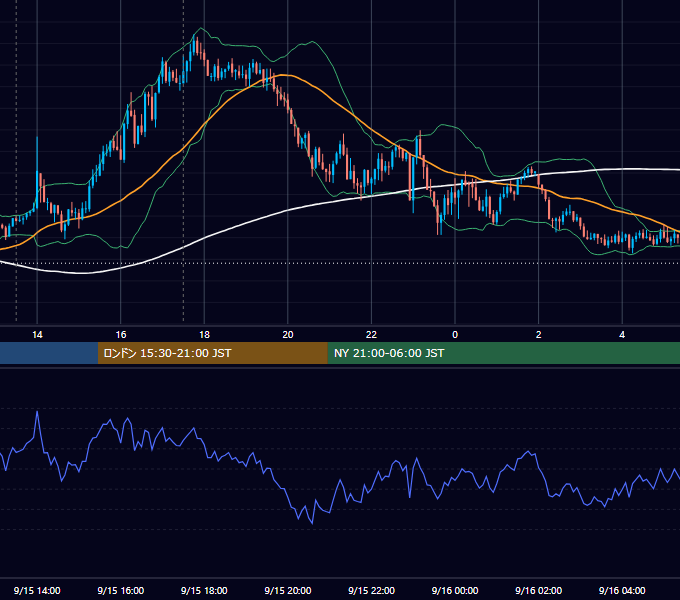Click the 4 hour label on the price chart axis
680x600 pixels.
(622, 335)
